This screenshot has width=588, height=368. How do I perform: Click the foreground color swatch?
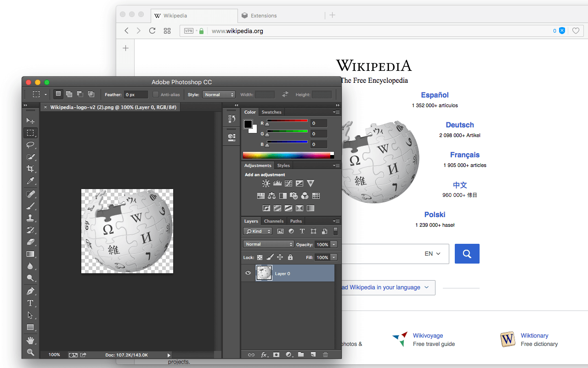248,124
